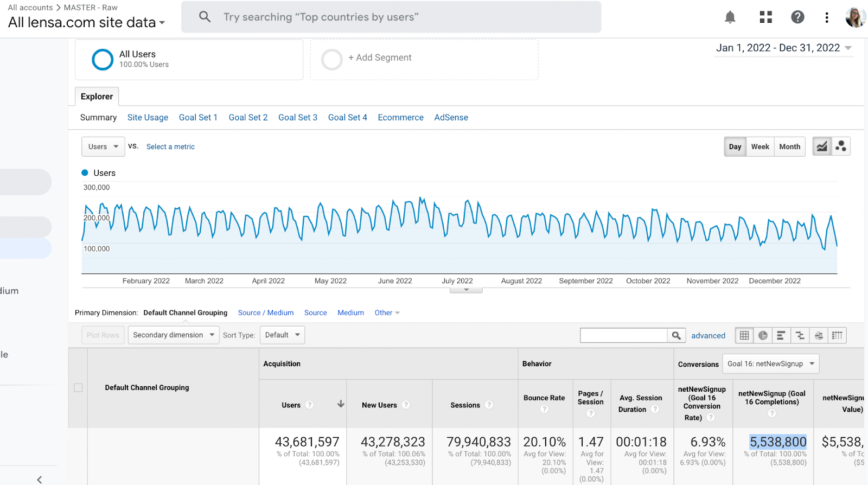
Task: Set primary dimension to Medium
Action: [x=350, y=312]
